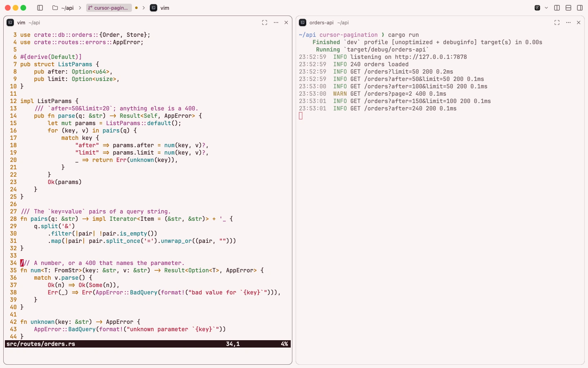This screenshot has height=368, width=588.
Task: Click 'GET /orders?after=150&limit=100' log line
Action: coord(395,101)
